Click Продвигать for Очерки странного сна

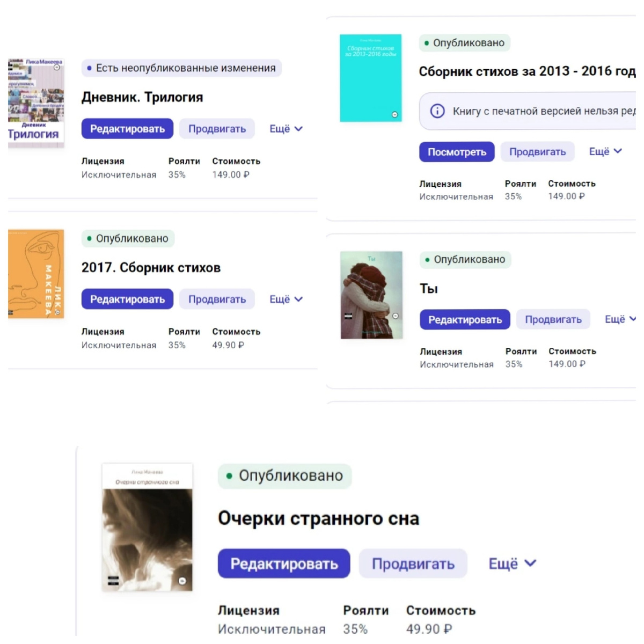(x=412, y=563)
